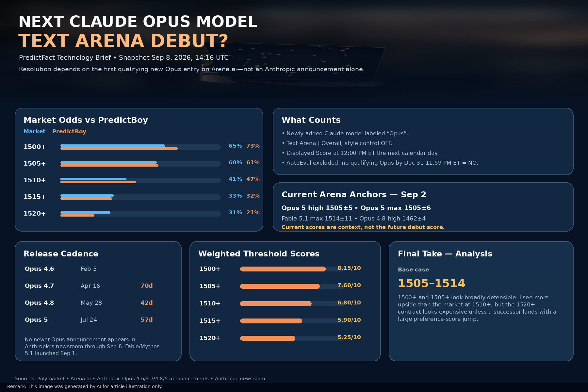This screenshot has width=588, height=392.
Task: Click the '60%' market value for 1505+
Action: (235, 162)
